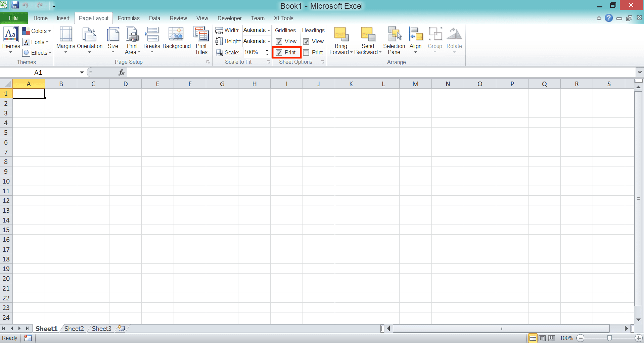
Task: Open the Name Box dropdown arrow
Action: point(82,72)
